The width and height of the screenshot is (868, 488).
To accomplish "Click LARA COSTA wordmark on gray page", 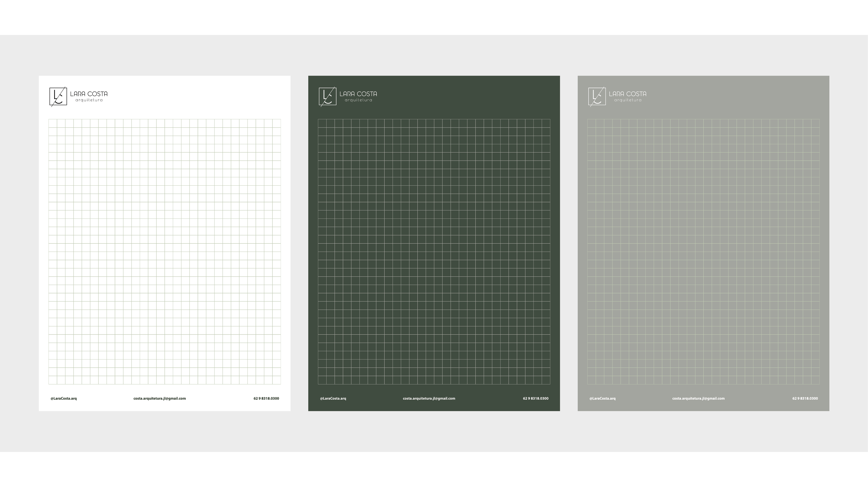I will click(627, 94).
